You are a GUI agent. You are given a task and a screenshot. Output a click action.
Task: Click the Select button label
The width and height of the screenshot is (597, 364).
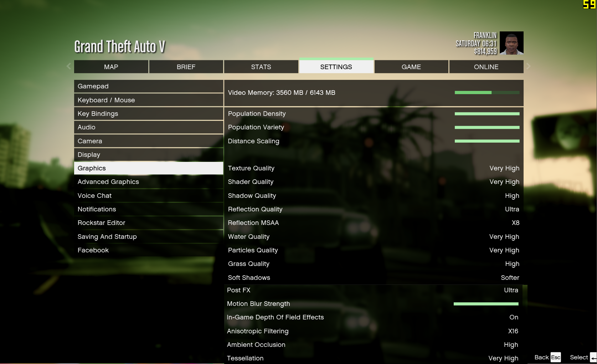coord(579,357)
